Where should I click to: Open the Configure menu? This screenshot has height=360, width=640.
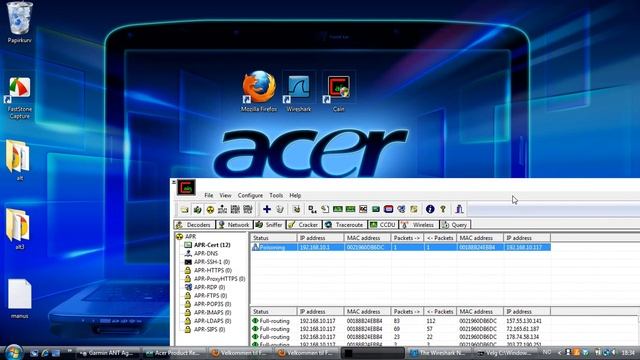click(x=250, y=196)
